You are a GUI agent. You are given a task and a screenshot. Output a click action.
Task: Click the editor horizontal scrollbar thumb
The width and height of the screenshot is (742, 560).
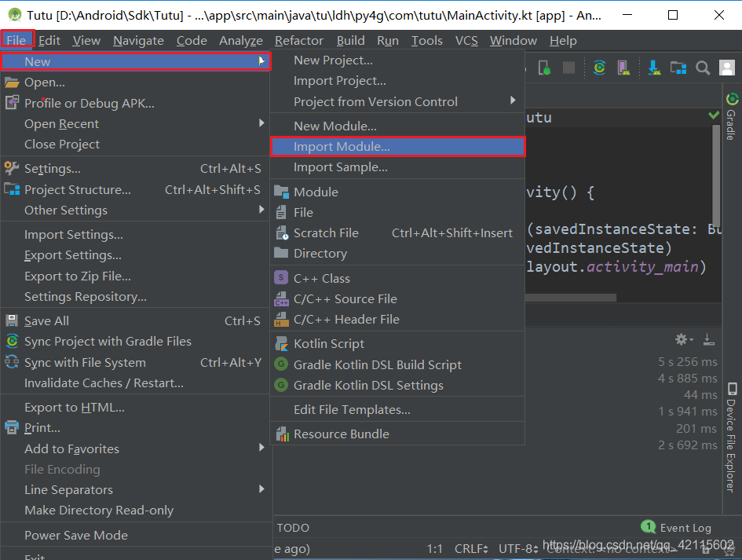[x=571, y=298]
